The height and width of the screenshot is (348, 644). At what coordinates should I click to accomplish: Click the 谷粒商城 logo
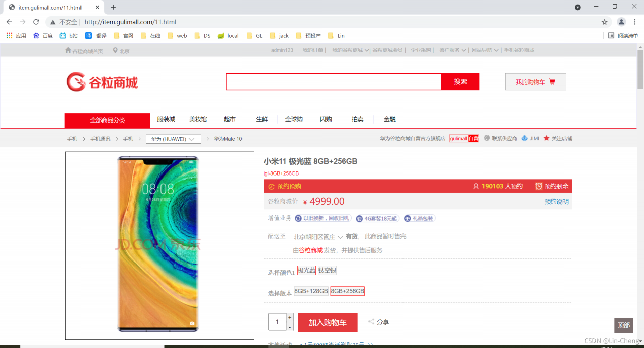click(x=102, y=82)
